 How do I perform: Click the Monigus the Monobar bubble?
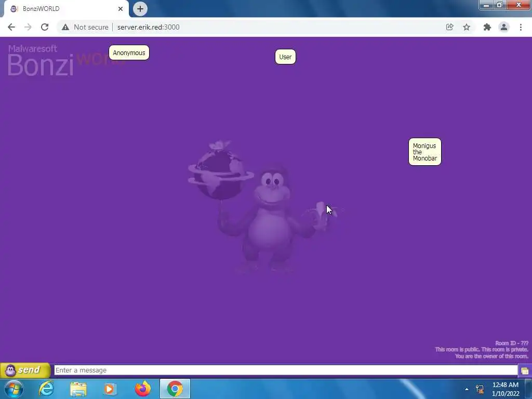coord(425,152)
